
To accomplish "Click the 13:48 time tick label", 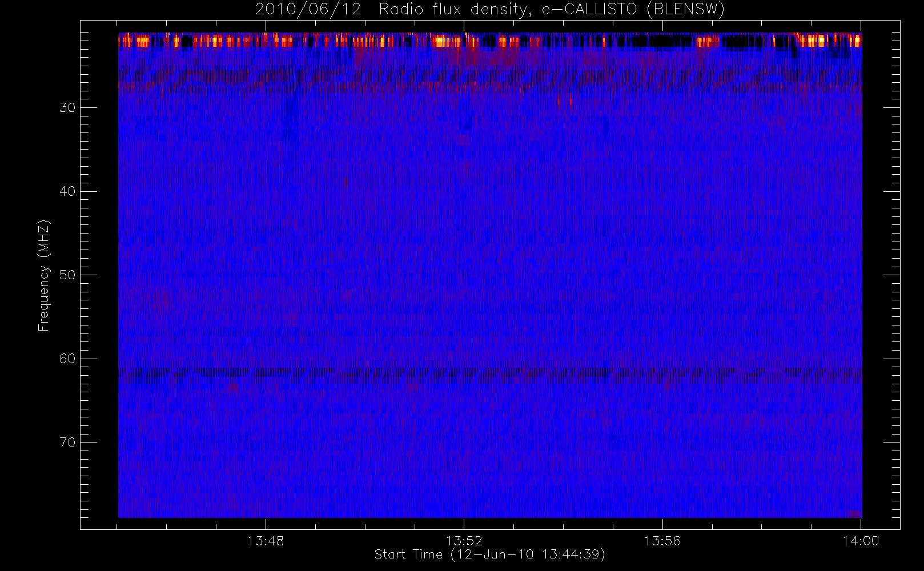I will click(266, 541).
